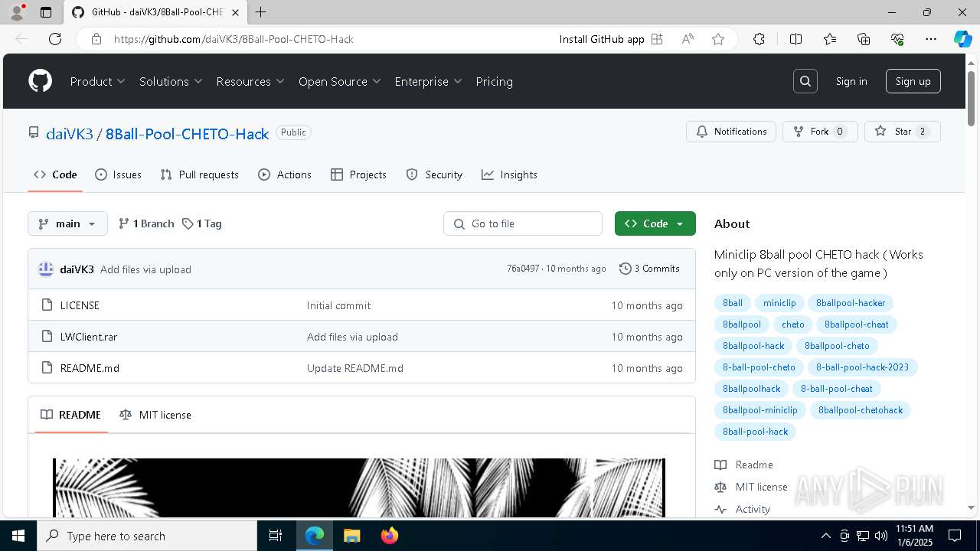This screenshot has width=980, height=551.
Task: Click the daiVK3 owner link
Action: point(70,133)
